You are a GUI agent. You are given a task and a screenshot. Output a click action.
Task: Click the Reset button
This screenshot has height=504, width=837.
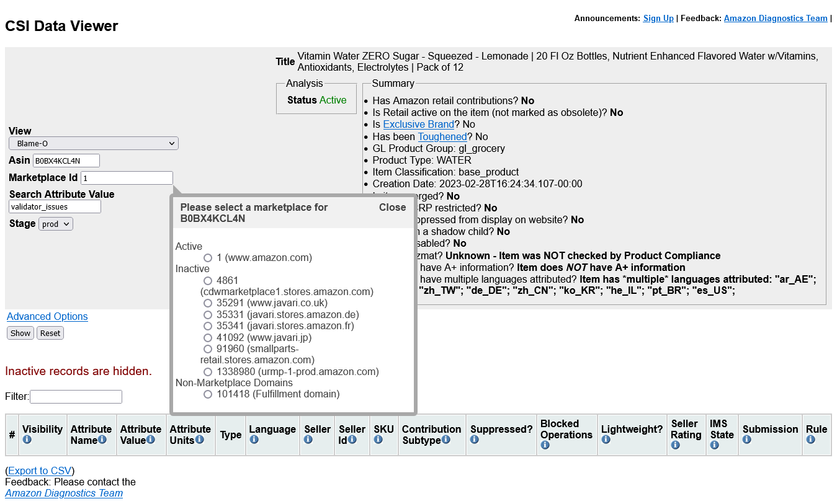coord(50,333)
